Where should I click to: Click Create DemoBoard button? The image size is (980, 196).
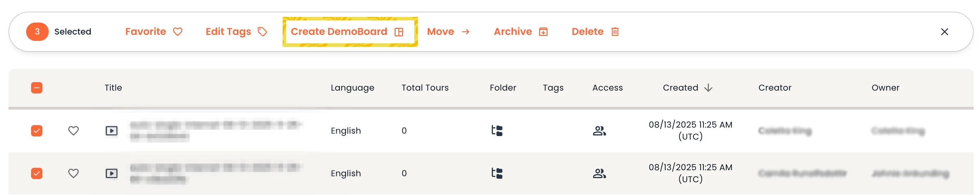coord(347,31)
